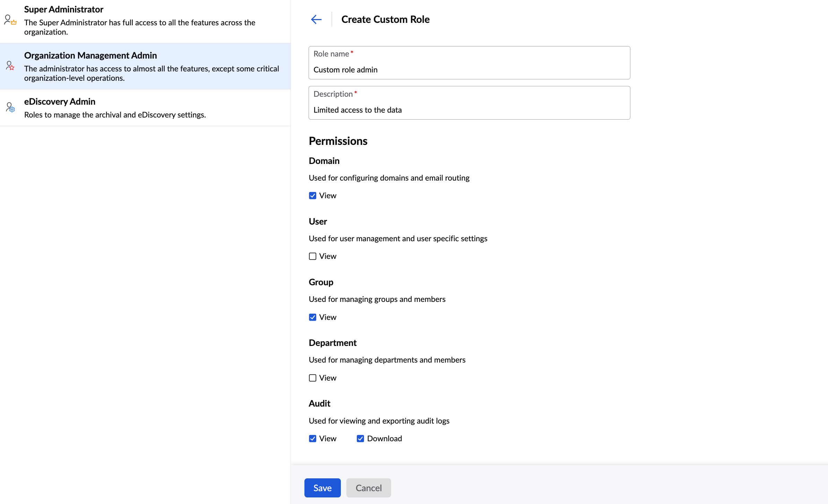Viewport: 828px width, 504px height.
Task: Enable the Department View checkbox
Action: click(312, 378)
